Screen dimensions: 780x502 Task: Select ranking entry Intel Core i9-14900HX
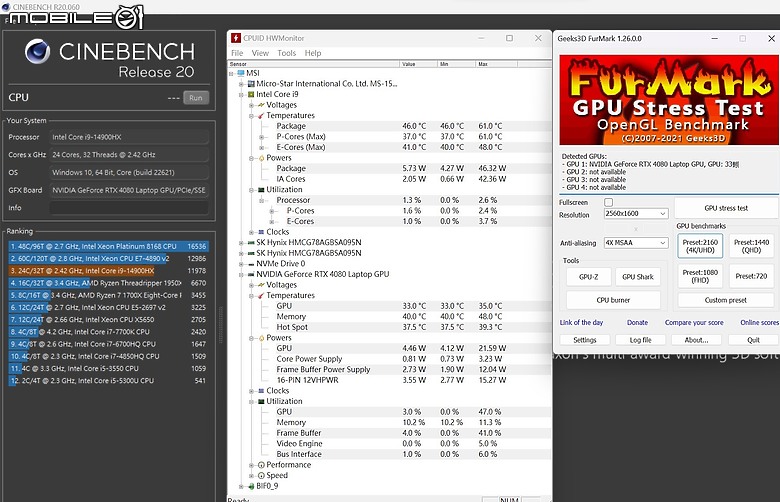click(x=108, y=271)
